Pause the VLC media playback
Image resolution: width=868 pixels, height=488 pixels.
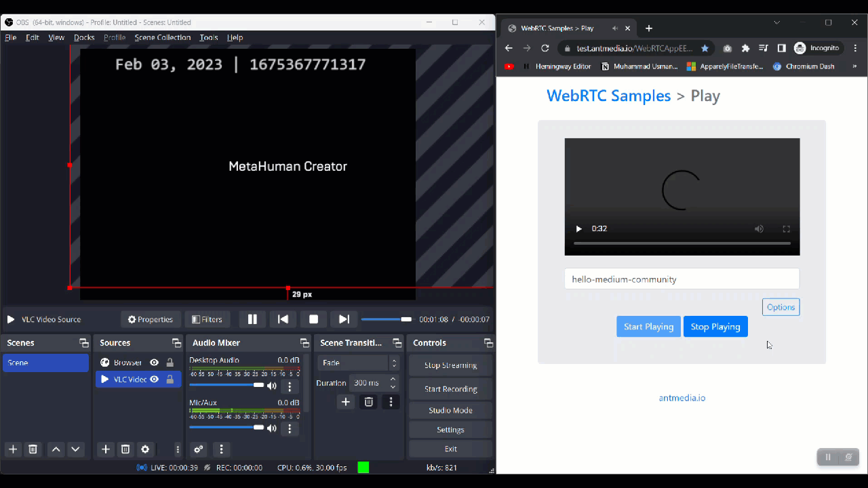(x=252, y=319)
